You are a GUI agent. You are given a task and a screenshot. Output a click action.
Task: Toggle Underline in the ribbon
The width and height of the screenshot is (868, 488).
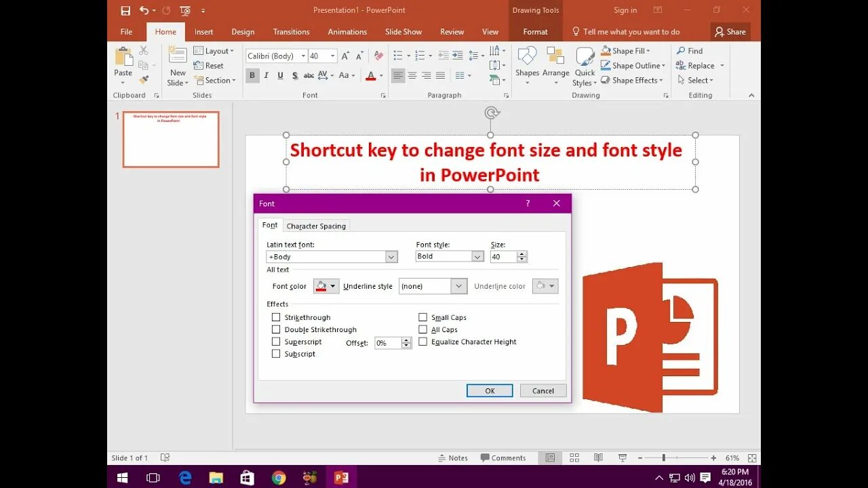(280, 76)
